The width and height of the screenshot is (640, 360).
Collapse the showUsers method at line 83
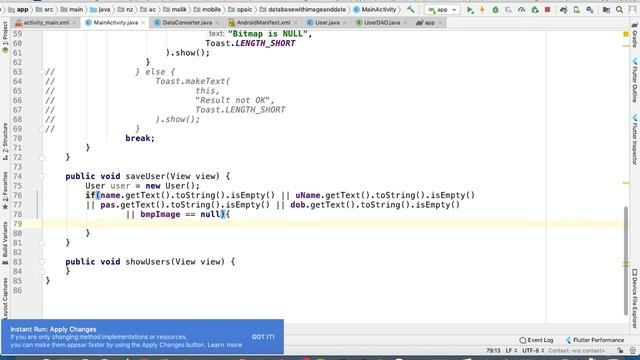42,262
